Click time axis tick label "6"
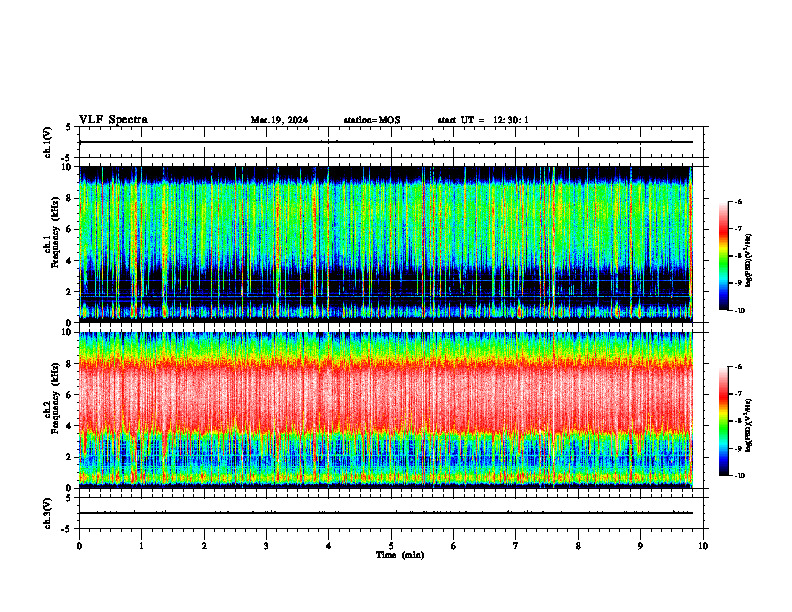 pyautogui.click(x=454, y=546)
